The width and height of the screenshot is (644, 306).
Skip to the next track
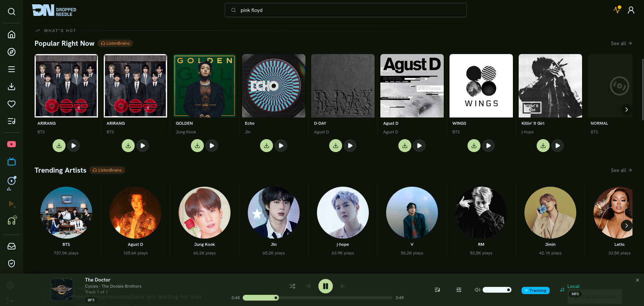[x=343, y=286]
